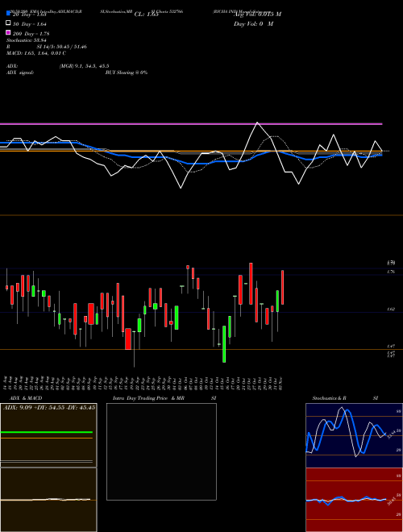Click the white 50 Day legend swatch
This screenshot has height=532, width=403.
[x=8, y=23]
